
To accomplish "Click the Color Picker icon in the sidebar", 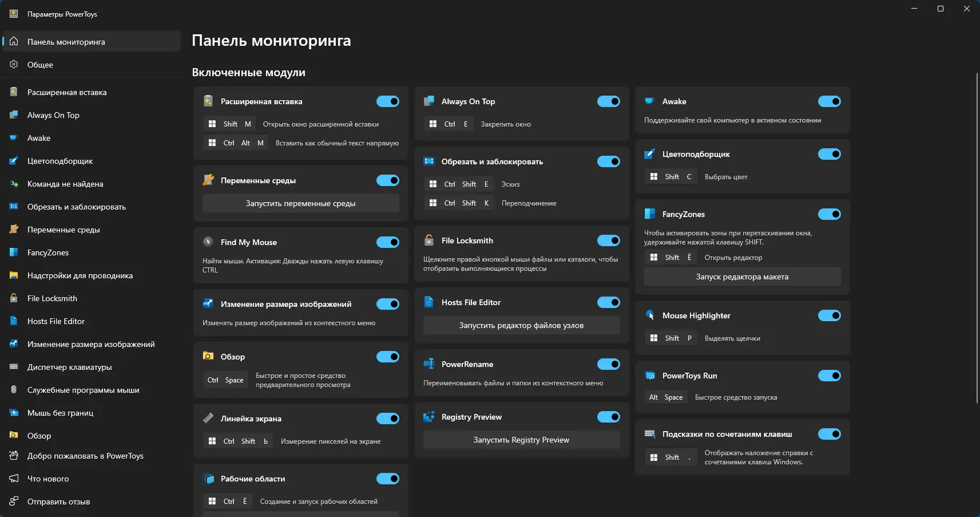I will pos(14,161).
